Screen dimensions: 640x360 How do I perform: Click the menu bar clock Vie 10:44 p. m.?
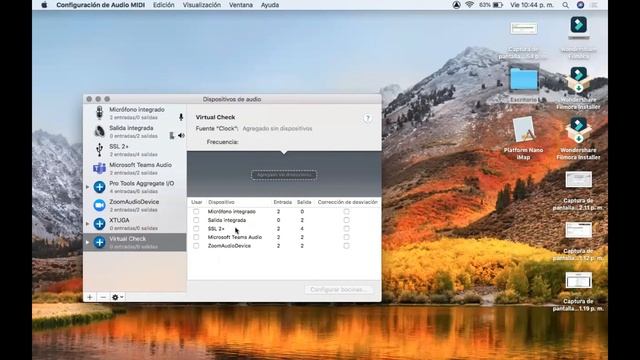[531, 5]
